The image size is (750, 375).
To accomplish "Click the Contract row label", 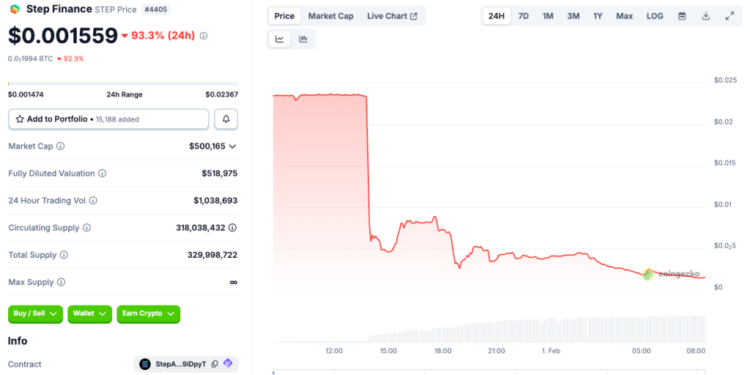I will point(25,364).
